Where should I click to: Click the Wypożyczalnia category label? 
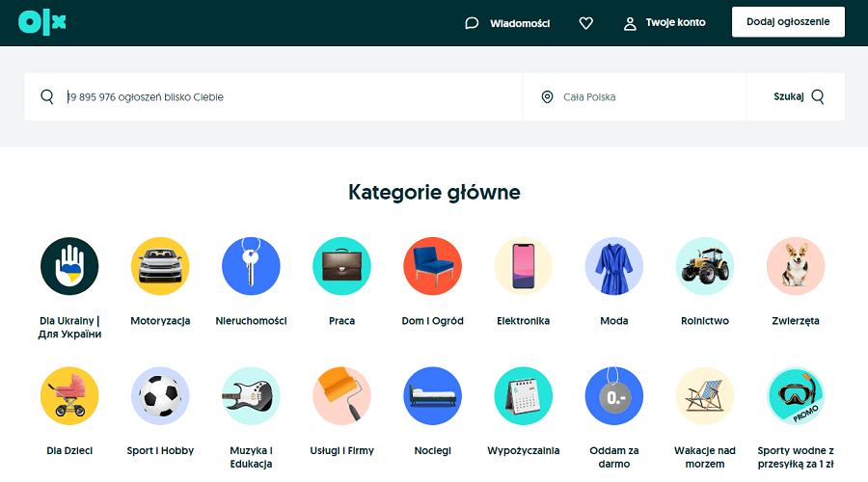[x=524, y=451]
